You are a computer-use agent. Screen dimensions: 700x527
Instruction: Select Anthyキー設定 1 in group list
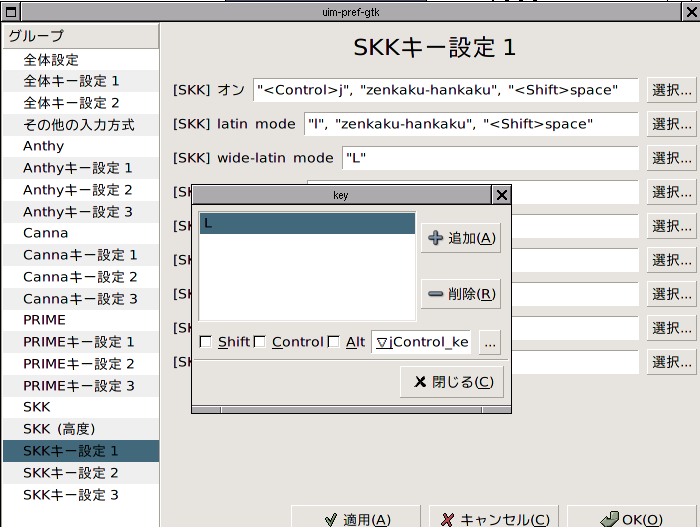click(x=78, y=168)
